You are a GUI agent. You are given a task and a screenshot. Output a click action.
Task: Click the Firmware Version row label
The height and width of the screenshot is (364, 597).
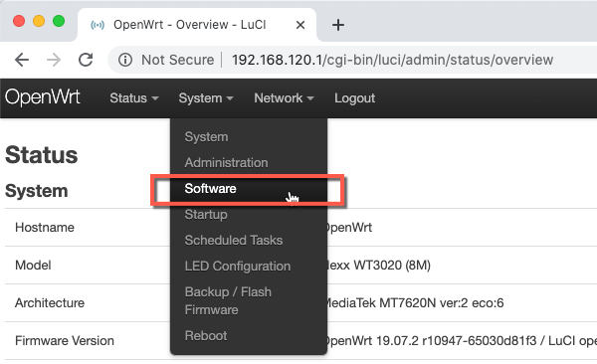tap(65, 341)
